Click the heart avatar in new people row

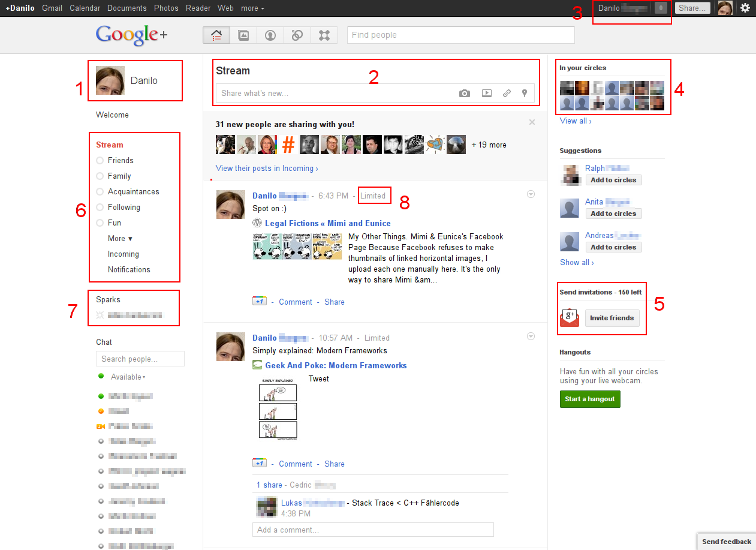point(435,145)
